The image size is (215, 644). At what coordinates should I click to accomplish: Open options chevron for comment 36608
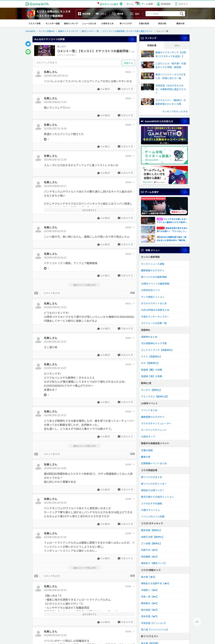[134, 125]
